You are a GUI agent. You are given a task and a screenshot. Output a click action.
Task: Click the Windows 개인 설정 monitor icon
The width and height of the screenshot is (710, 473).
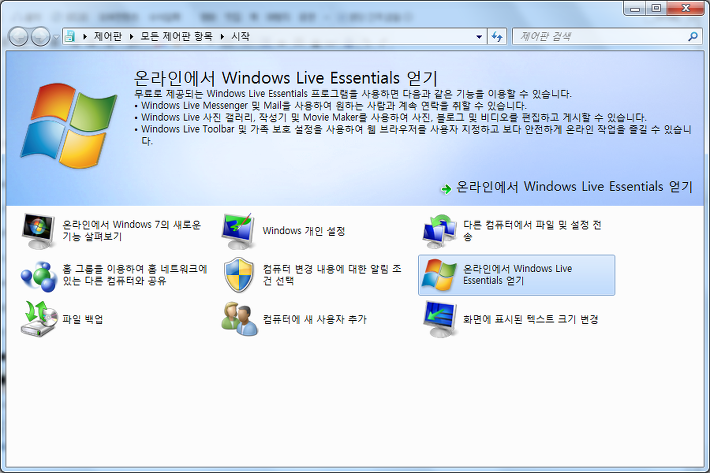tap(239, 231)
